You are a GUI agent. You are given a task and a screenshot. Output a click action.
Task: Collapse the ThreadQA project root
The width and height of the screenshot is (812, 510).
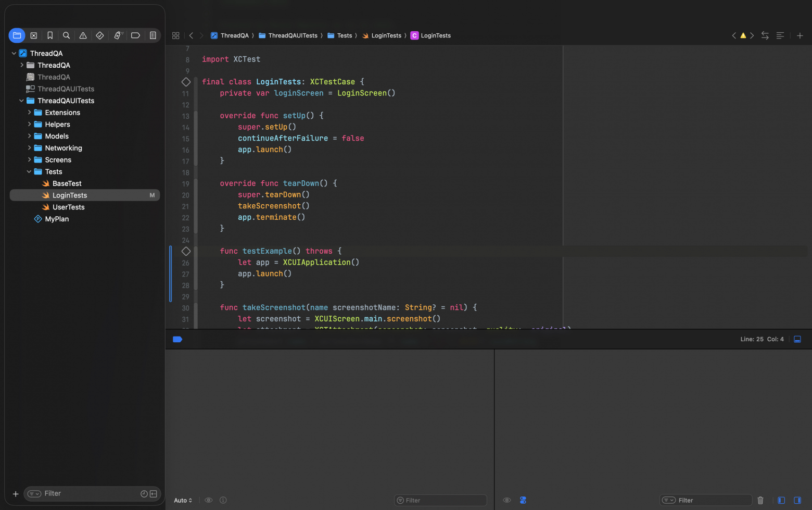coord(14,53)
